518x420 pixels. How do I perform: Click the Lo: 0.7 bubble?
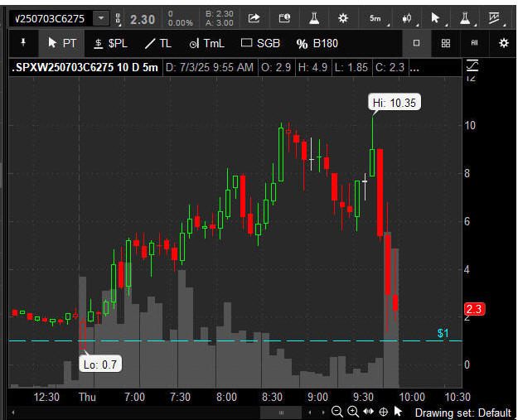click(100, 364)
